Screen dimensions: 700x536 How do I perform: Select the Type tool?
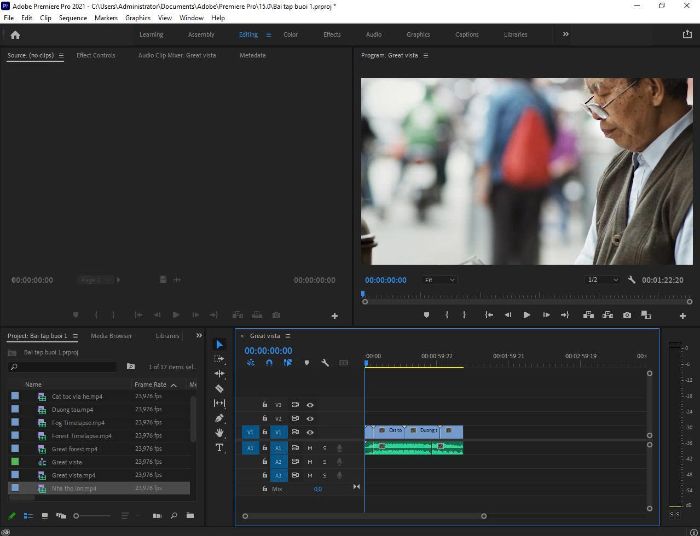click(219, 448)
